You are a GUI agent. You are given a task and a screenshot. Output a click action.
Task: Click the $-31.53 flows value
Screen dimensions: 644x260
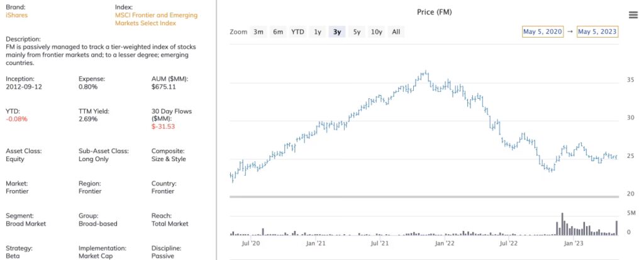tap(163, 127)
